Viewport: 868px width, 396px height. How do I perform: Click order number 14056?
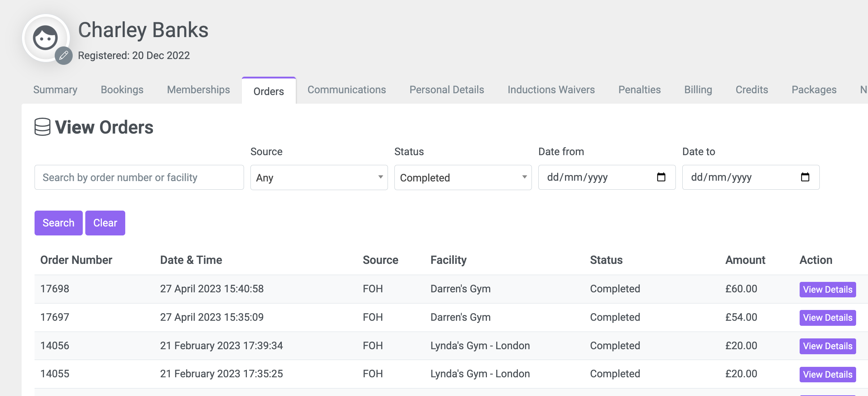tap(55, 346)
